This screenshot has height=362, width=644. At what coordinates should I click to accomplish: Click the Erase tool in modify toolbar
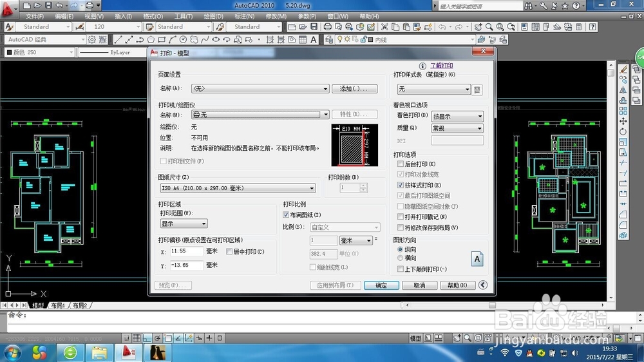tap(623, 69)
